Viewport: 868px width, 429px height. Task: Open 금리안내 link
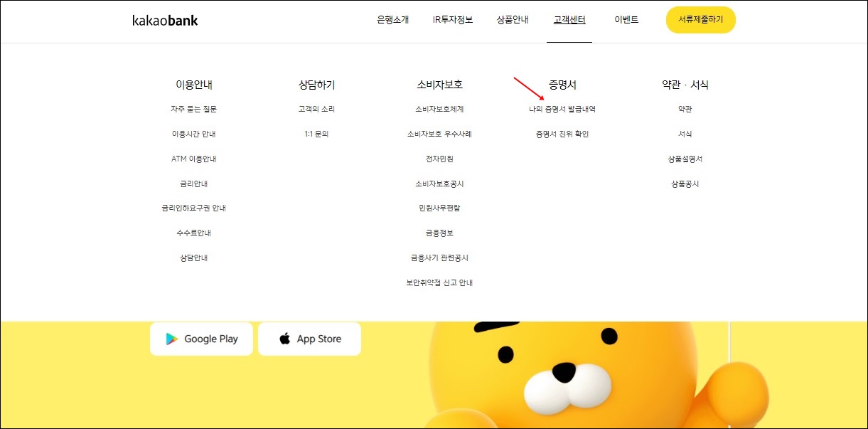tap(194, 184)
